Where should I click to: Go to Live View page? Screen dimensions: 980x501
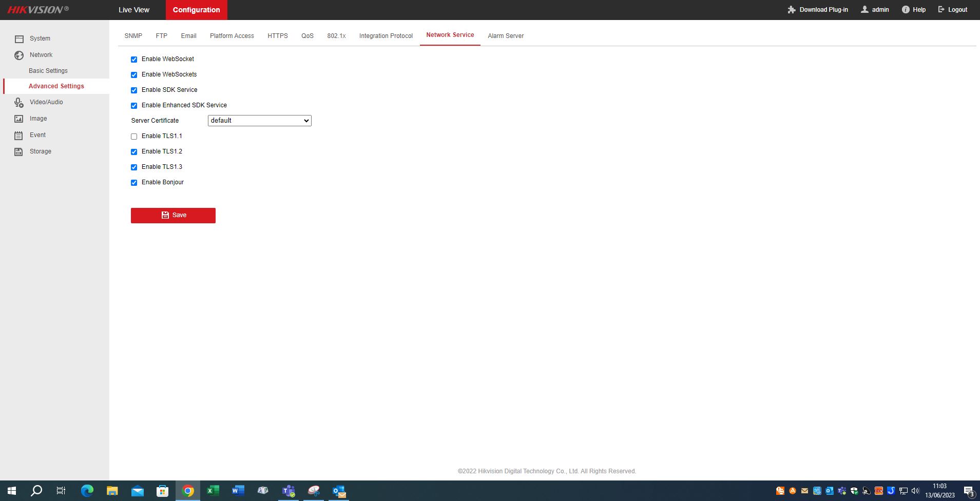[x=134, y=10]
